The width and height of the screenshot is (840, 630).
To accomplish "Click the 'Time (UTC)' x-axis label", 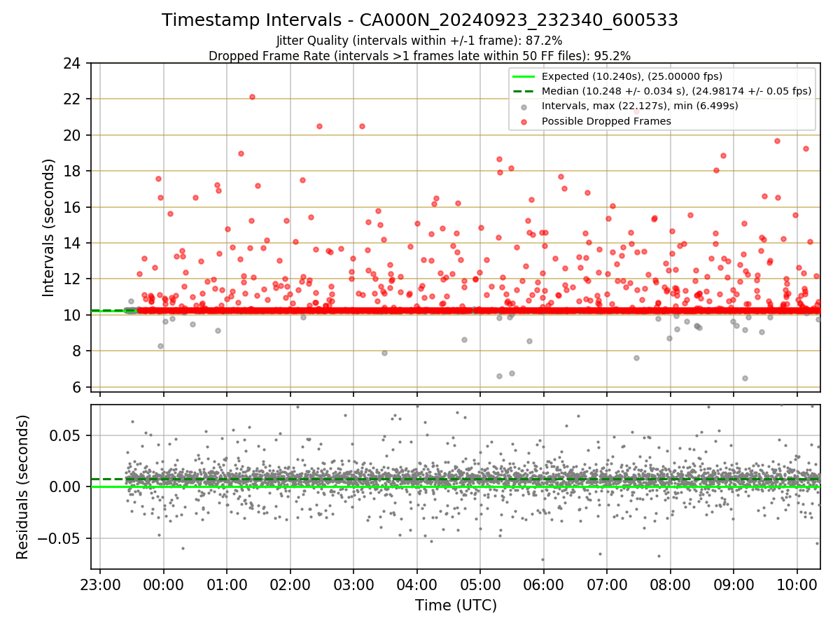I will tap(456, 605).
